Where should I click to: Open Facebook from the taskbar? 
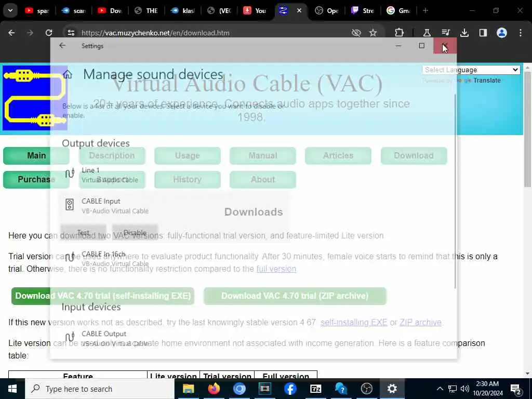pos(290,389)
